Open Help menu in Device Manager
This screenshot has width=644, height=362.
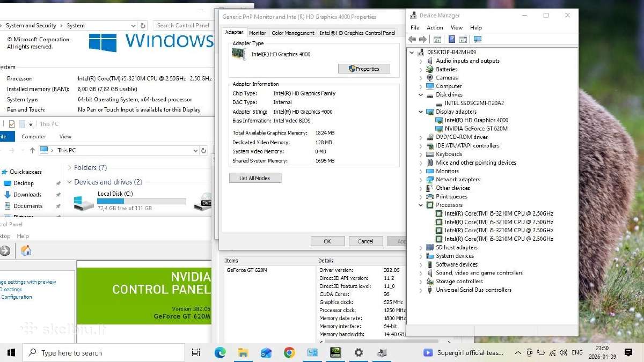[476, 28]
